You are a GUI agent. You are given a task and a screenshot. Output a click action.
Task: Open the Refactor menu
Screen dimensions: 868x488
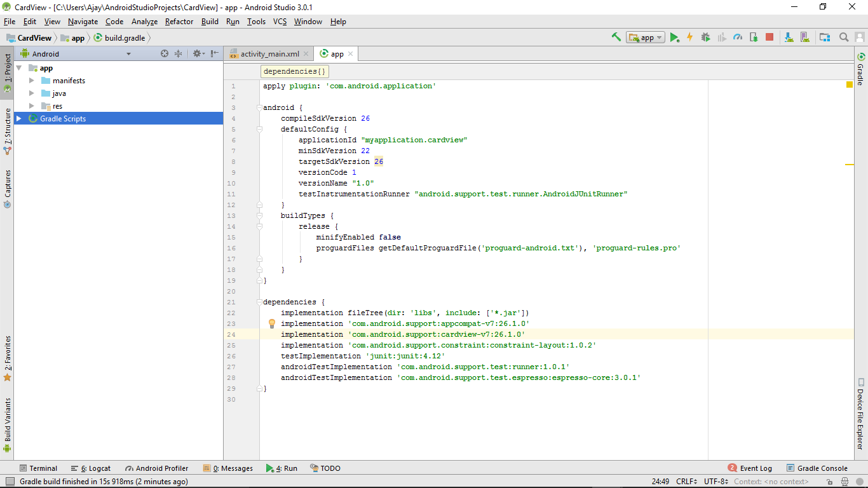[179, 22]
